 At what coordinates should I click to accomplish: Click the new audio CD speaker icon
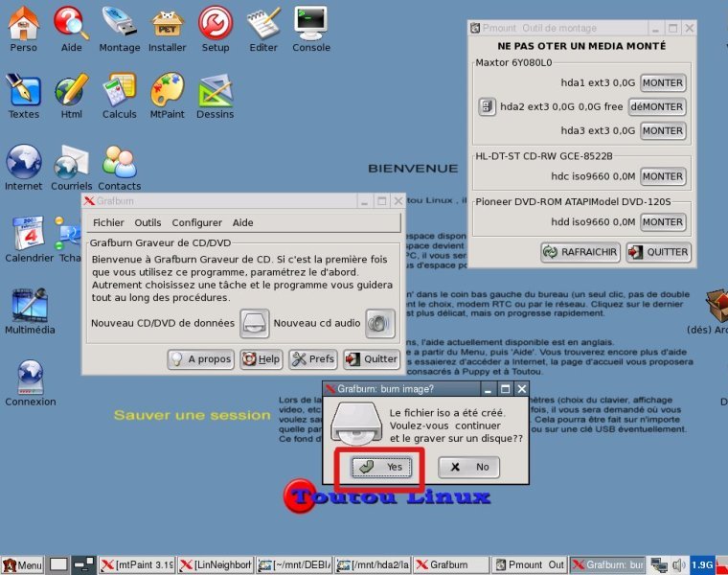click(379, 324)
